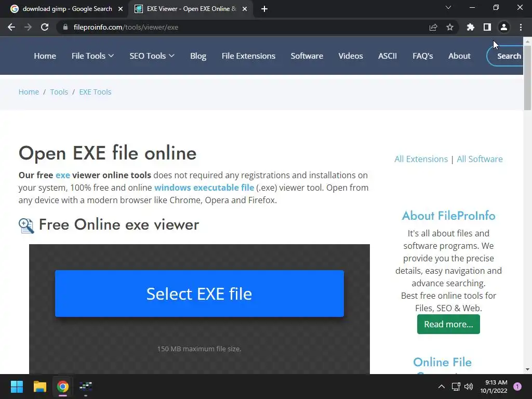The image size is (532, 399).
Task: Open a new browser tab
Action: point(264,9)
